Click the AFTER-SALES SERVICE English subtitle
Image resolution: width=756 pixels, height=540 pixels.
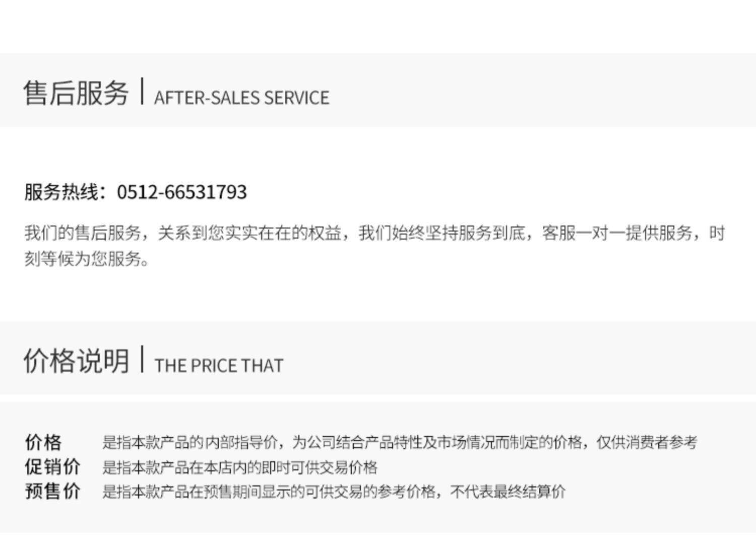coord(241,98)
